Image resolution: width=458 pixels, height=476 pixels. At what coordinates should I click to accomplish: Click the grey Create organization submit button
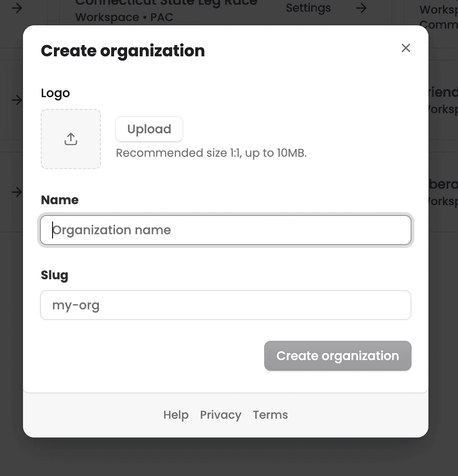click(337, 356)
